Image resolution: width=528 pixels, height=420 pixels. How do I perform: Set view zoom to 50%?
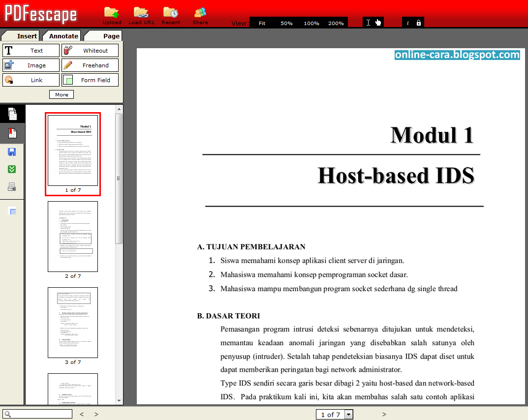(x=286, y=23)
